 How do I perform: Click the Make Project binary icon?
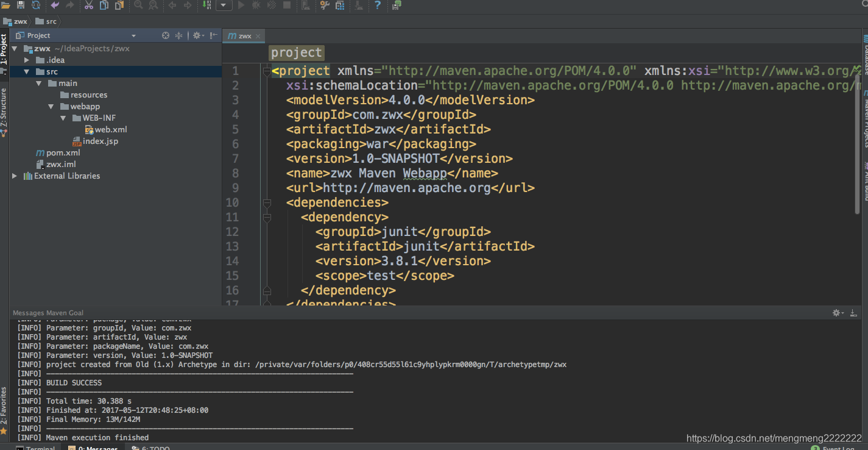pos(206,5)
